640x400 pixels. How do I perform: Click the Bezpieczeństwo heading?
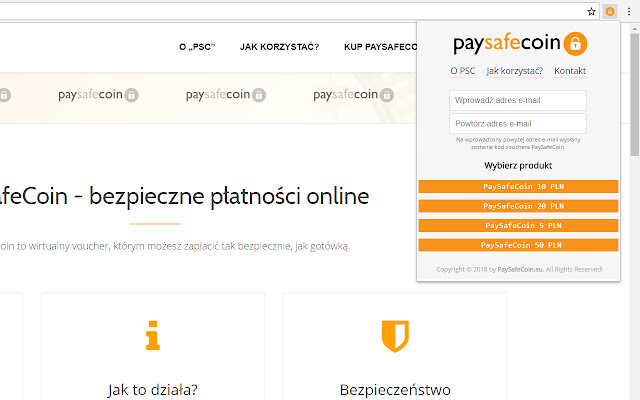coord(395,390)
